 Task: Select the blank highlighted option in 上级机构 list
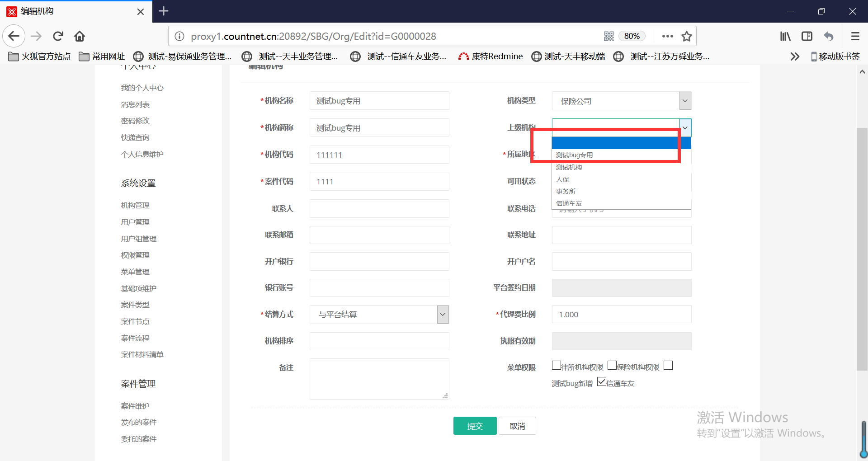pyautogui.click(x=621, y=143)
